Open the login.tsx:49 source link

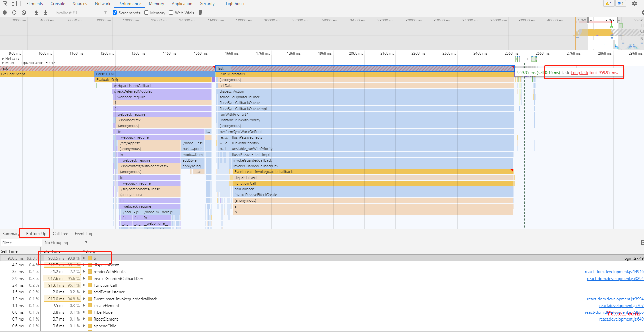(x=633, y=258)
